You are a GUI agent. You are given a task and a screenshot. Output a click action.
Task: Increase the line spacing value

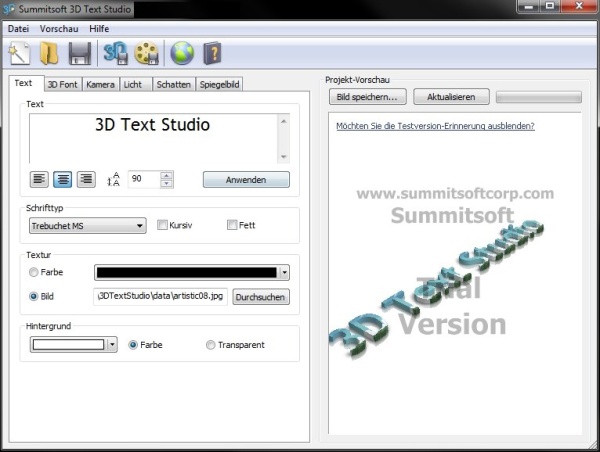(x=166, y=175)
